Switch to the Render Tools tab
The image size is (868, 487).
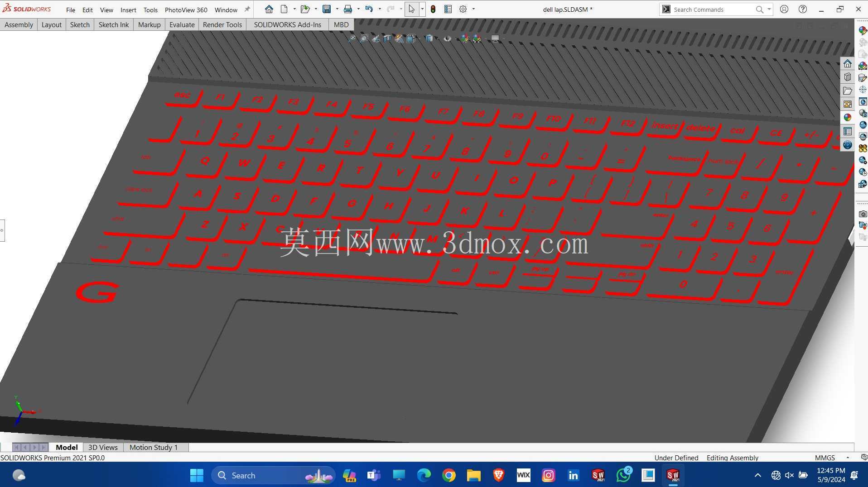click(x=222, y=25)
